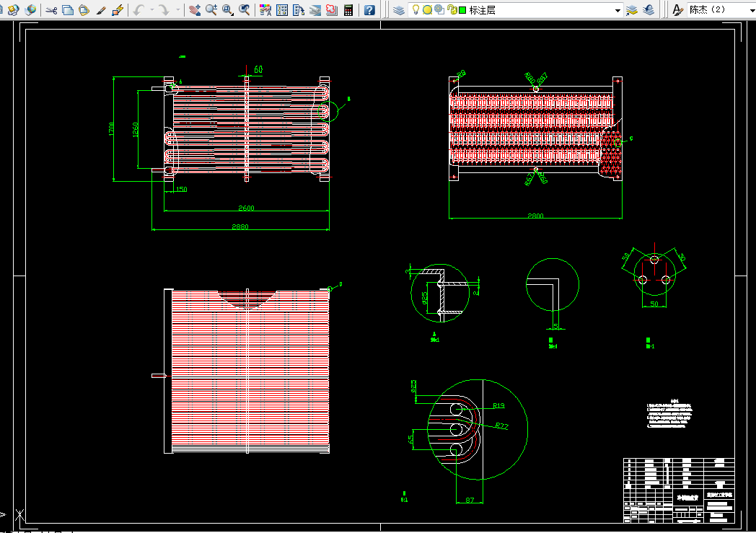Select the Paste clipboard icon
This screenshot has width=756, height=533.
coord(84,9)
